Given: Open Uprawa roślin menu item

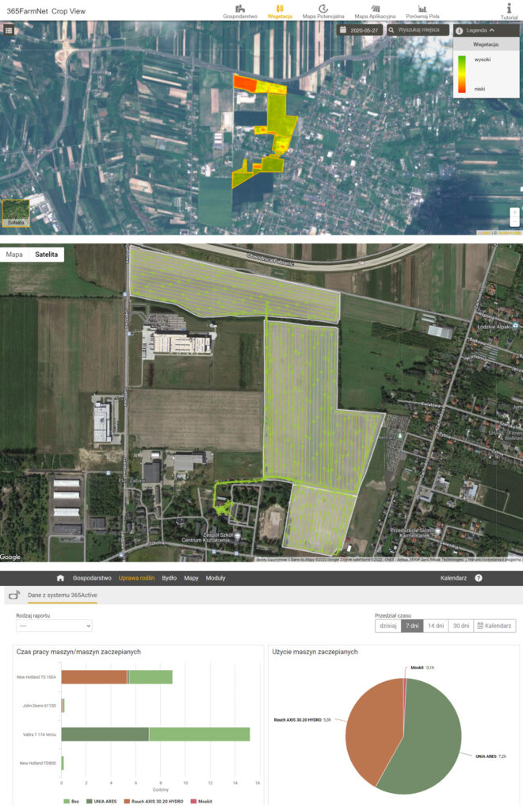Looking at the screenshot, I should [136, 578].
